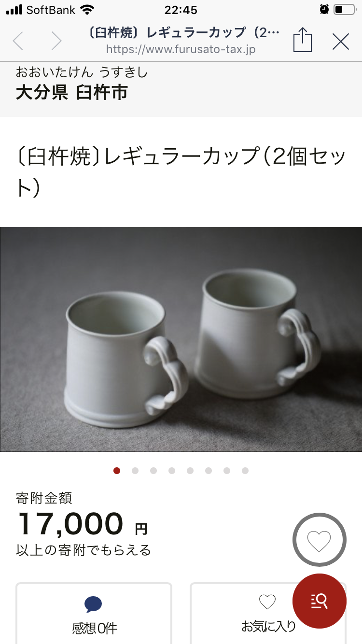Open the share sheet icon
Viewport: 362px width, 644px height.
point(303,40)
